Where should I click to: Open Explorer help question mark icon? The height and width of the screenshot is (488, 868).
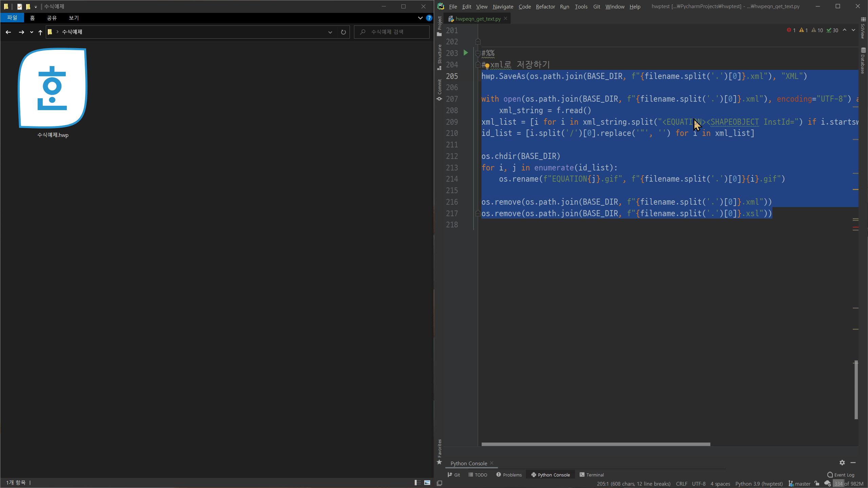coord(429,18)
